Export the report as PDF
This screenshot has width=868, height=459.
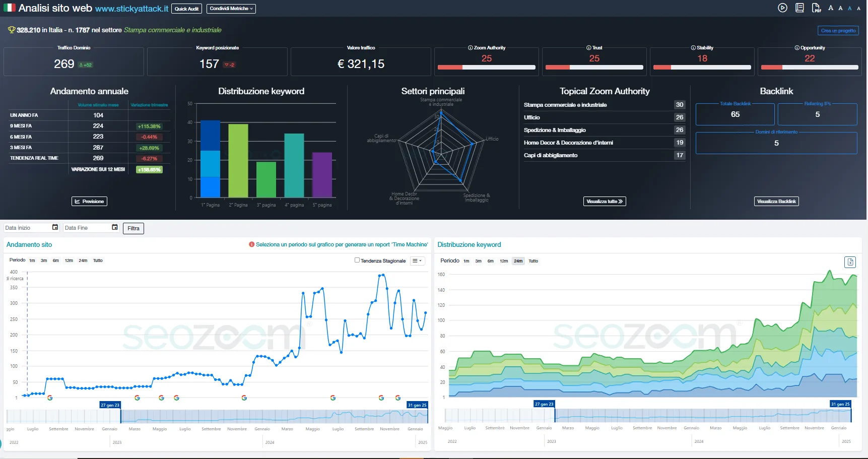click(x=816, y=8)
